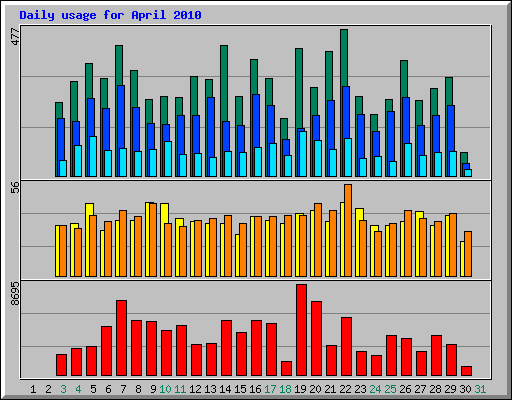Click day label 9 on the axis
The height and width of the screenshot is (400, 512).
[153, 389]
